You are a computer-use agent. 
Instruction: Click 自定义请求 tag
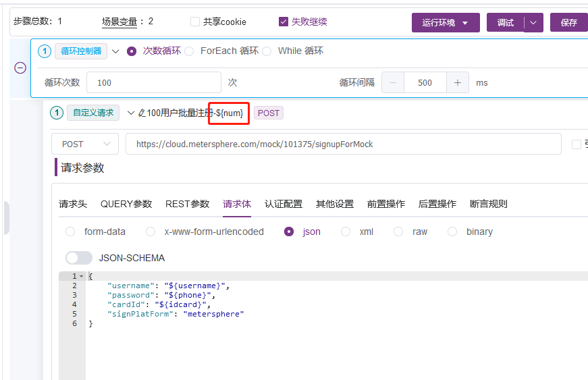(x=93, y=113)
